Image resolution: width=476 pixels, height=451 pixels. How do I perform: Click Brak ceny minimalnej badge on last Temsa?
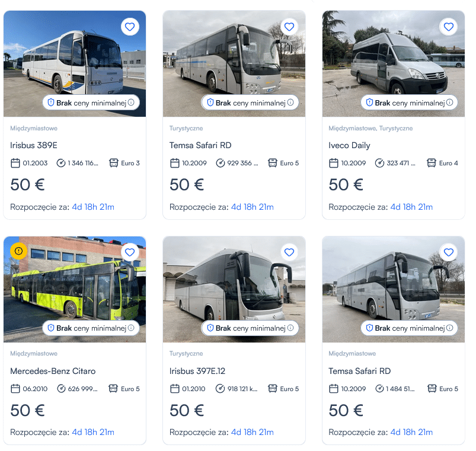coord(409,328)
